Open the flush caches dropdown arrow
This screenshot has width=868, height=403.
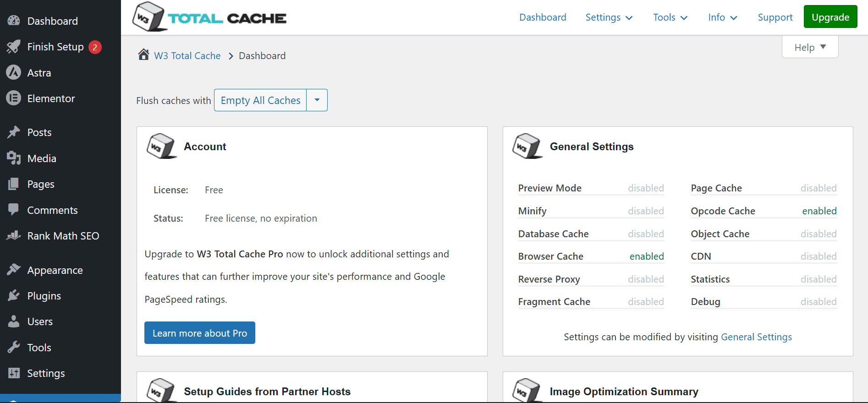click(x=317, y=100)
